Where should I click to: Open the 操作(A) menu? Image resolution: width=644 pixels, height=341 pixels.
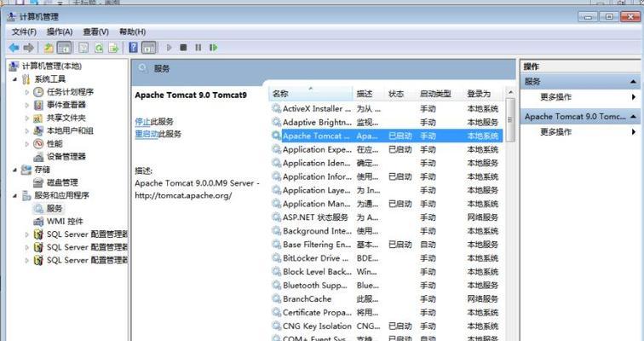(x=60, y=32)
